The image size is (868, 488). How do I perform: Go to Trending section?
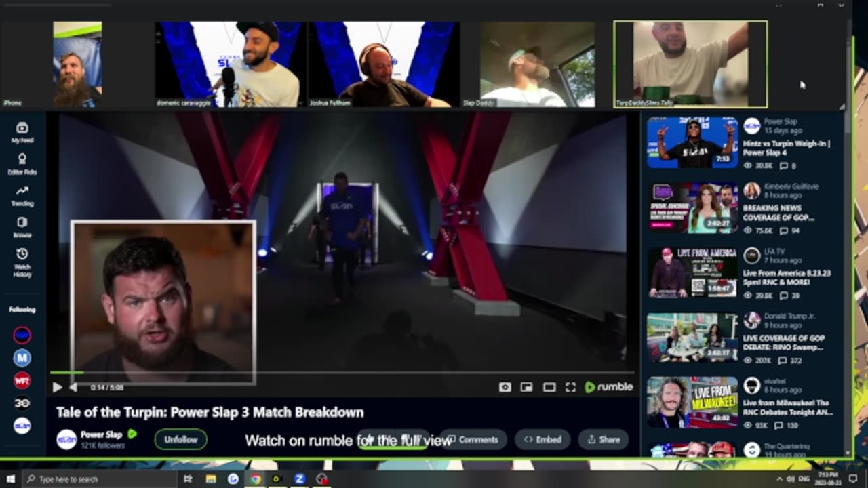coord(22,196)
